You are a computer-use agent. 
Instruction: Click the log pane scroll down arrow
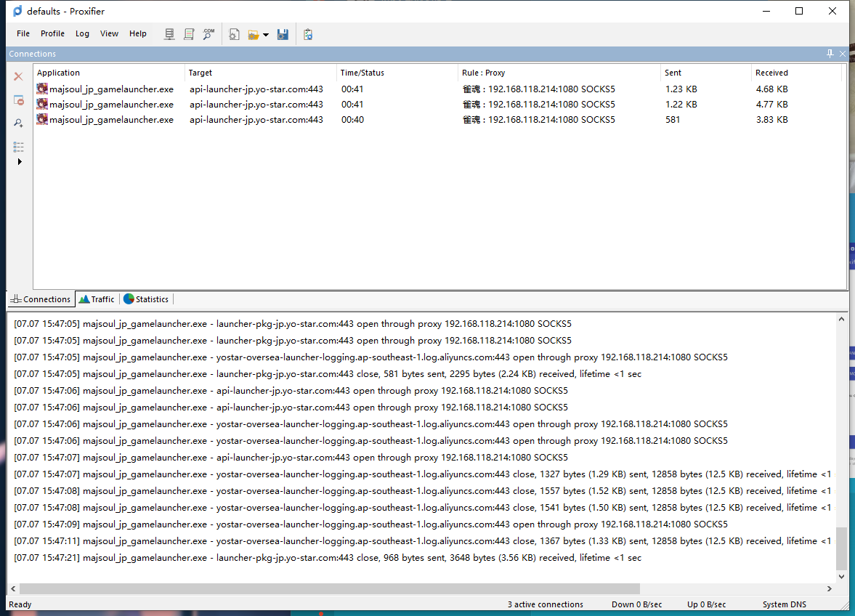[841, 576]
